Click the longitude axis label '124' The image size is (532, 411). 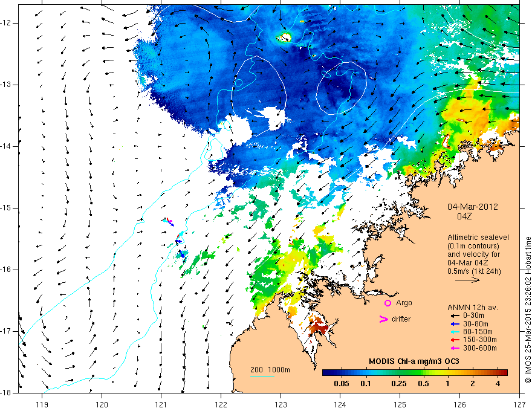[340, 404]
